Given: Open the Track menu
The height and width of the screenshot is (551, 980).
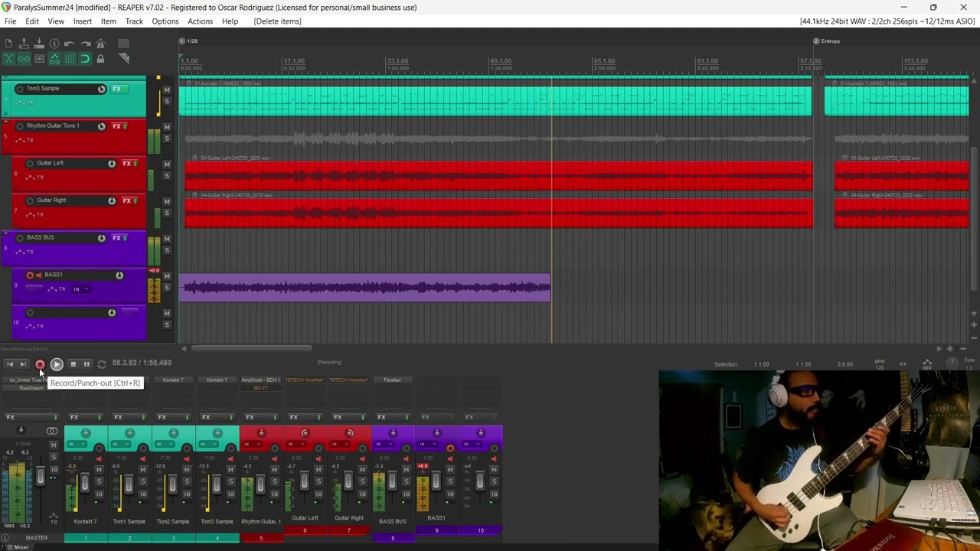Looking at the screenshot, I should [134, 21].
